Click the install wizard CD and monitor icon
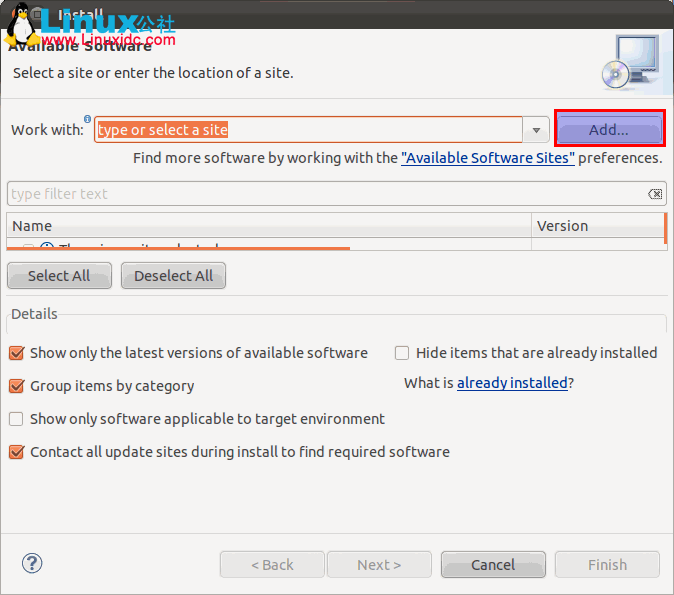Screen dimensions: 674x595 (630, 62)
